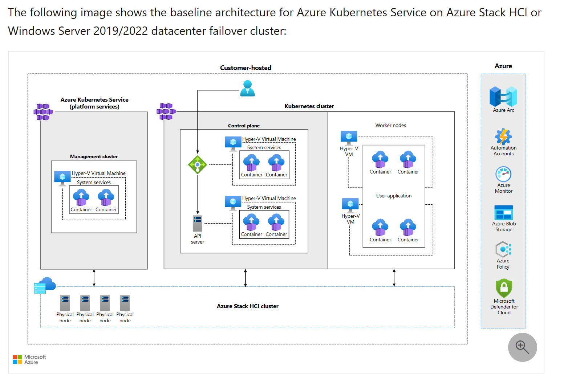
Task: Click the upper control plane right container icon
Action: coord(276,163)
